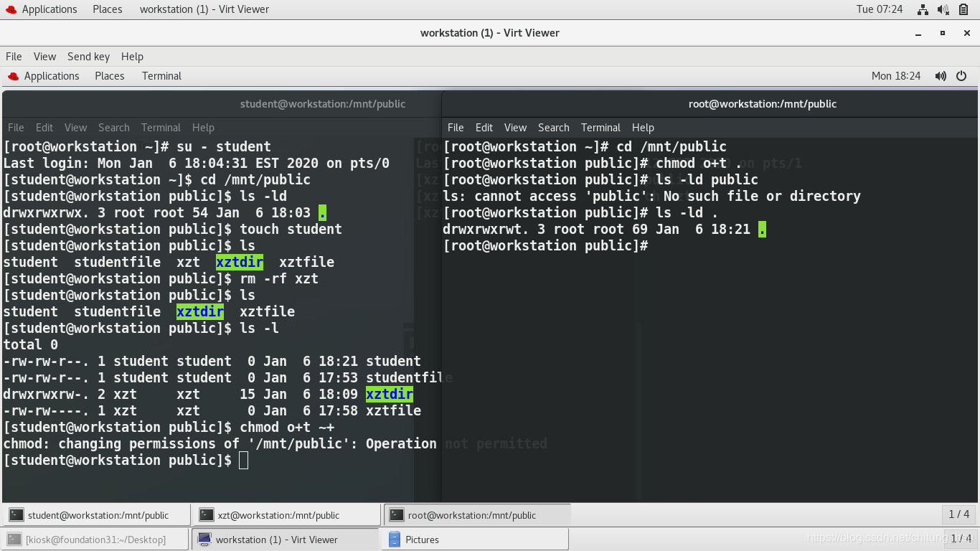Open the host clock showing Tue 07:24
This screenshot has width=980, height=551.
[880, 9]
